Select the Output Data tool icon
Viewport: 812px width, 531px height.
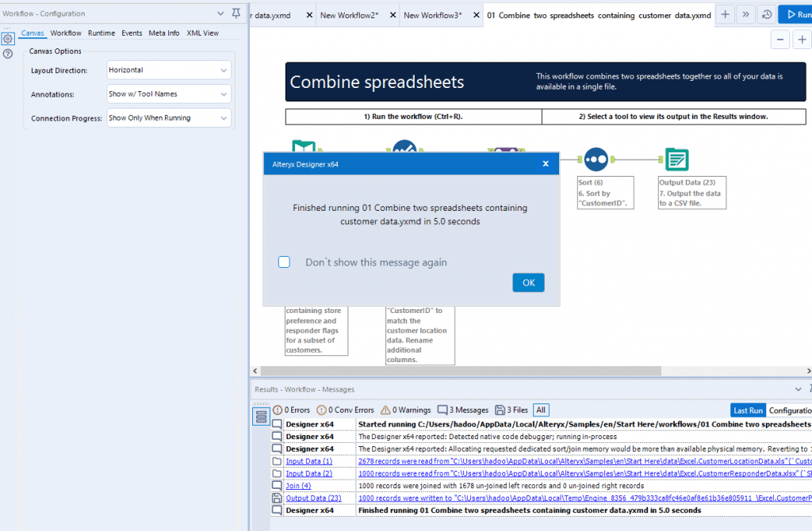point(677,159)
